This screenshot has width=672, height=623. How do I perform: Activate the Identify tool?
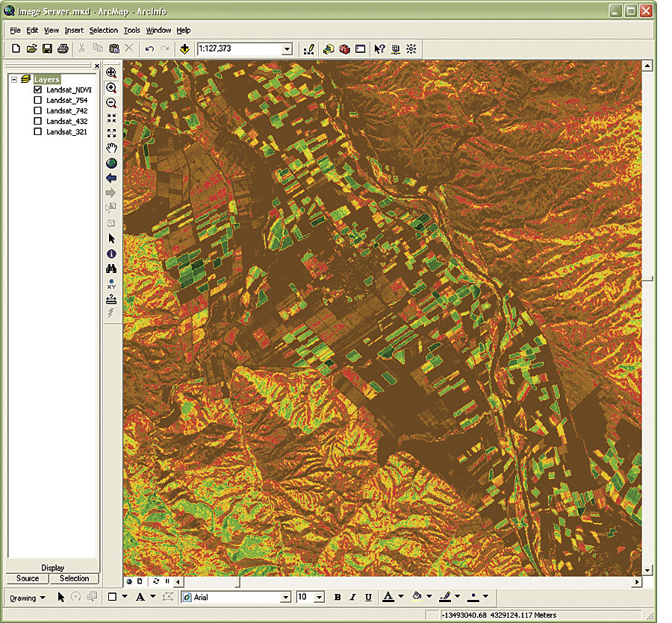pos(111,254)
